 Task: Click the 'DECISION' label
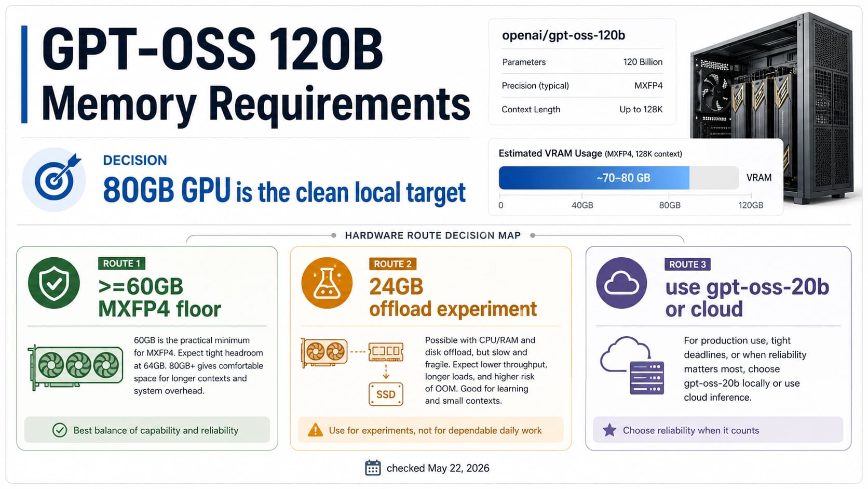coord(135,160)
